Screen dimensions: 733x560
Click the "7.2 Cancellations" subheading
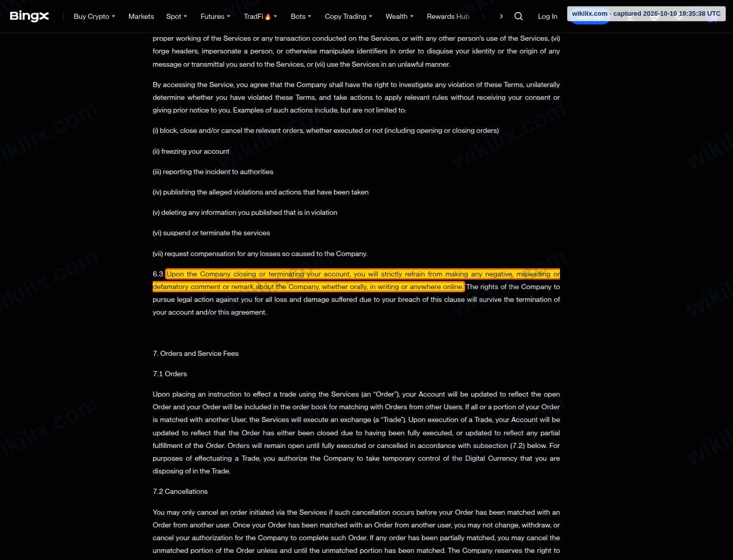[x=180, y=491]
